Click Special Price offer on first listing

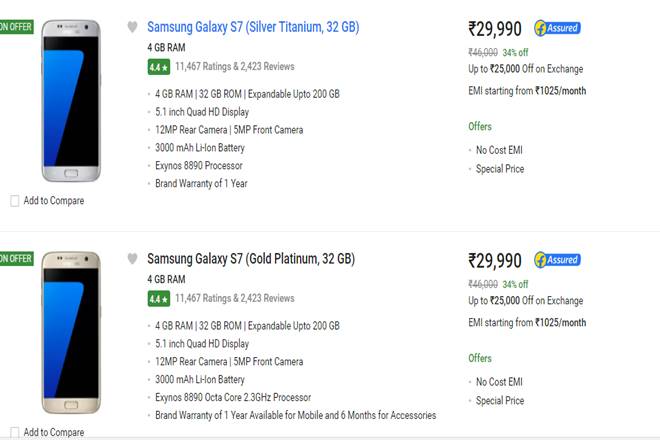tap(500, 169)
